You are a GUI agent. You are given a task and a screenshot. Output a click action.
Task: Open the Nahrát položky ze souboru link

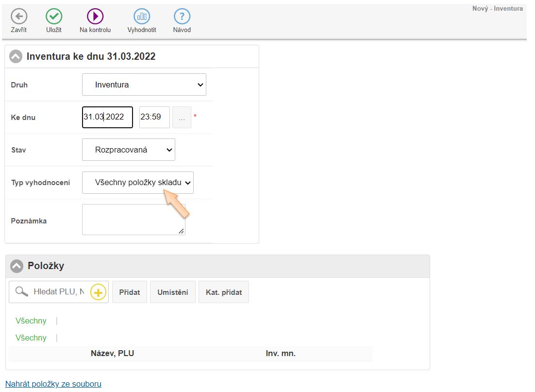(x=53, y=384)
